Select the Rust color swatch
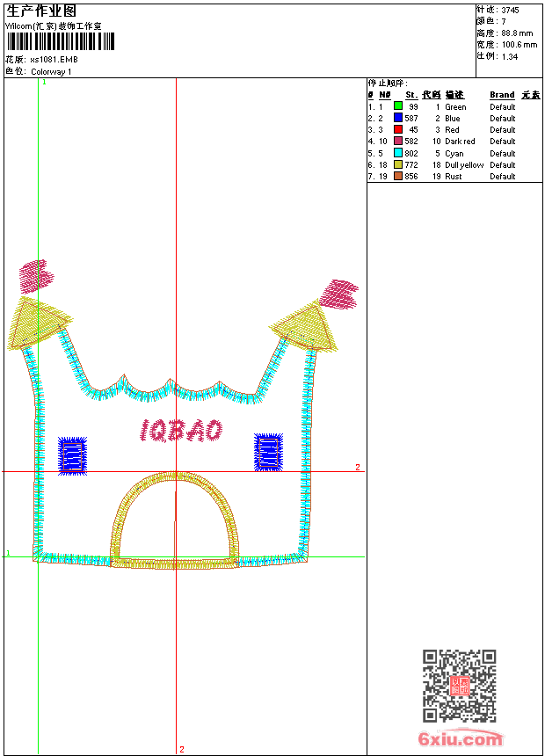This screenshot has height=756, width=545. [x=398, y=176]
